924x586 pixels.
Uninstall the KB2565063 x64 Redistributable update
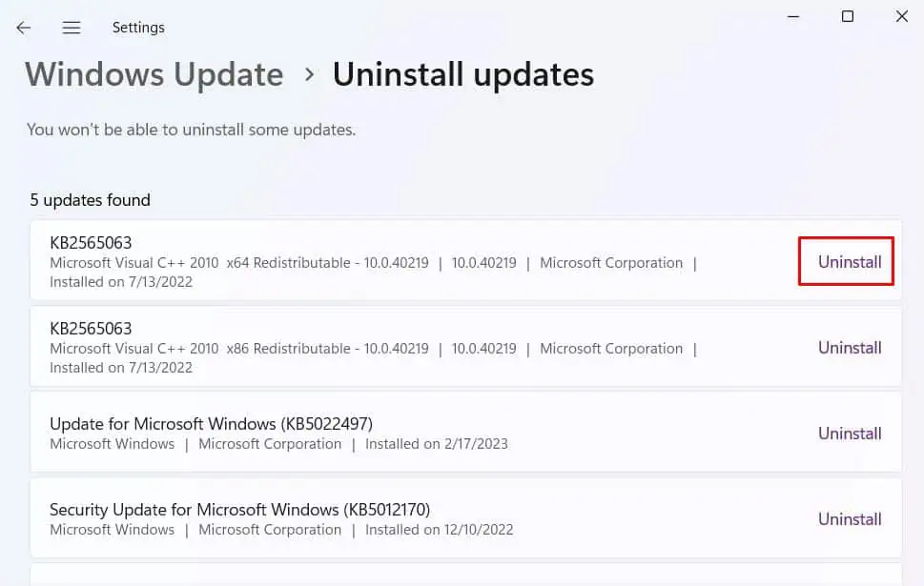tap(845, 261)
